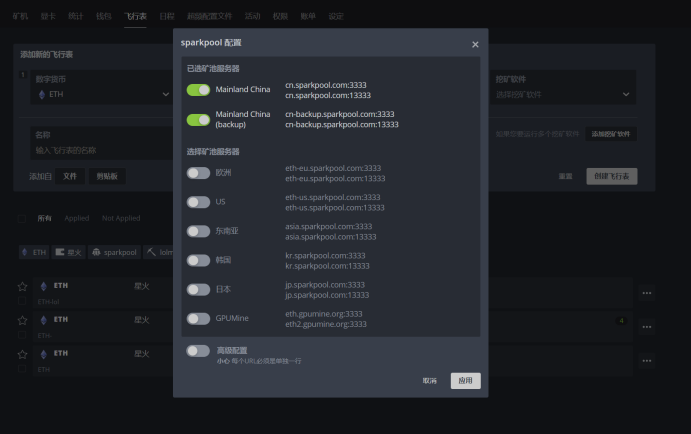Click the 文件 import button
This screenshot has height=434, width=691.
coord(70,176)
